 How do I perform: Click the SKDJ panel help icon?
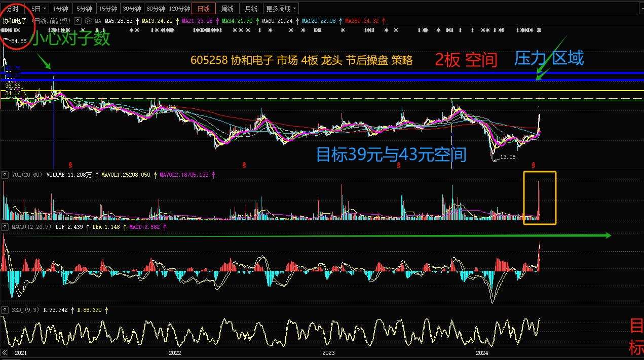(5, 309)
